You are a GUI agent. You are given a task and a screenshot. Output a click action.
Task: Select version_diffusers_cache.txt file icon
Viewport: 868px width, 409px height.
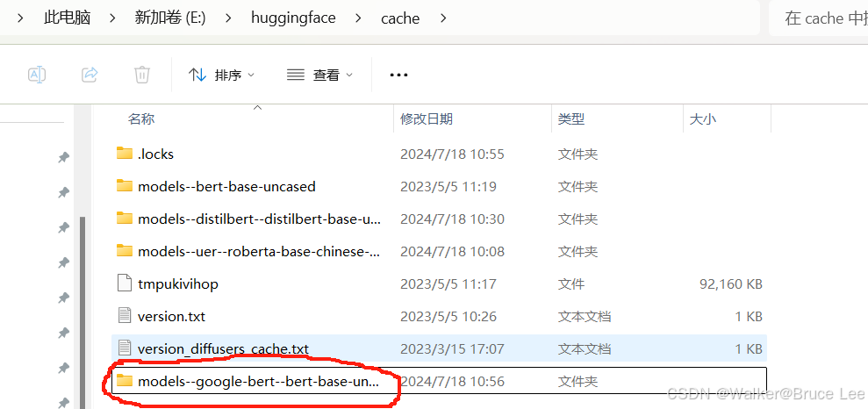point(125,348)
